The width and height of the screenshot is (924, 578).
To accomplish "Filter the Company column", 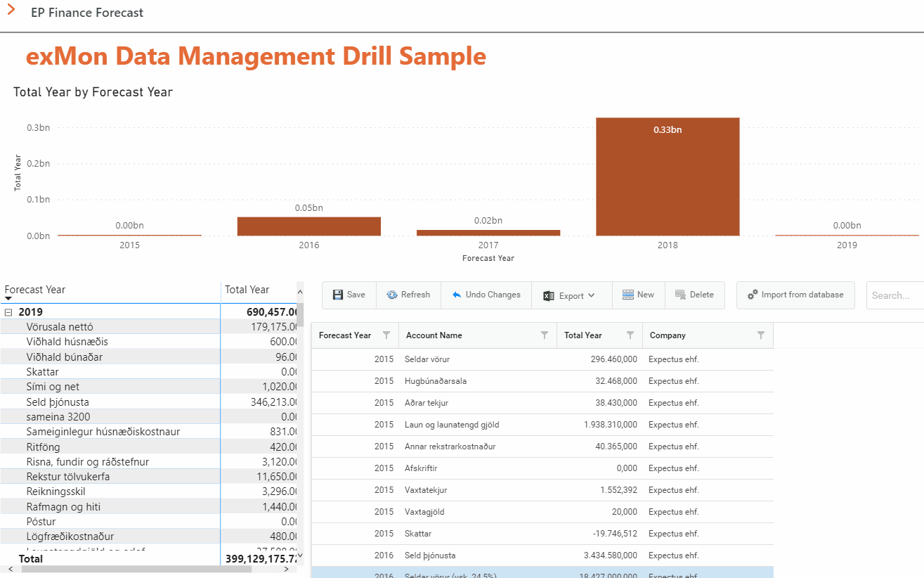I will click(761, 335).
